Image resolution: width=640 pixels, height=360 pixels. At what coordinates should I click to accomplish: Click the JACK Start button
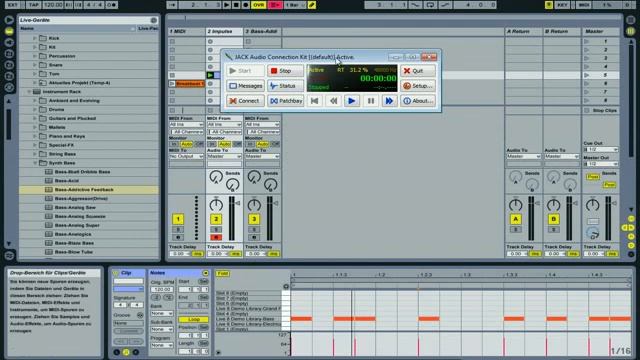(245, 71)
